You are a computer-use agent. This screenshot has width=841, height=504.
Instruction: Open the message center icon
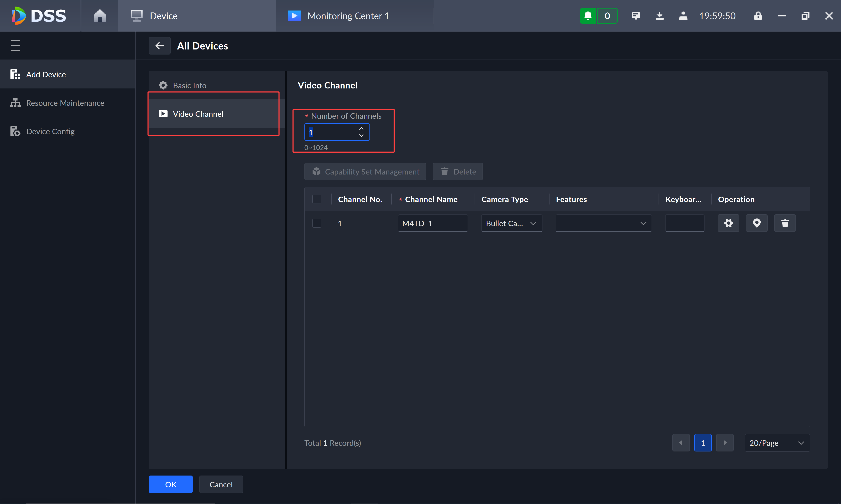[636, 16]
